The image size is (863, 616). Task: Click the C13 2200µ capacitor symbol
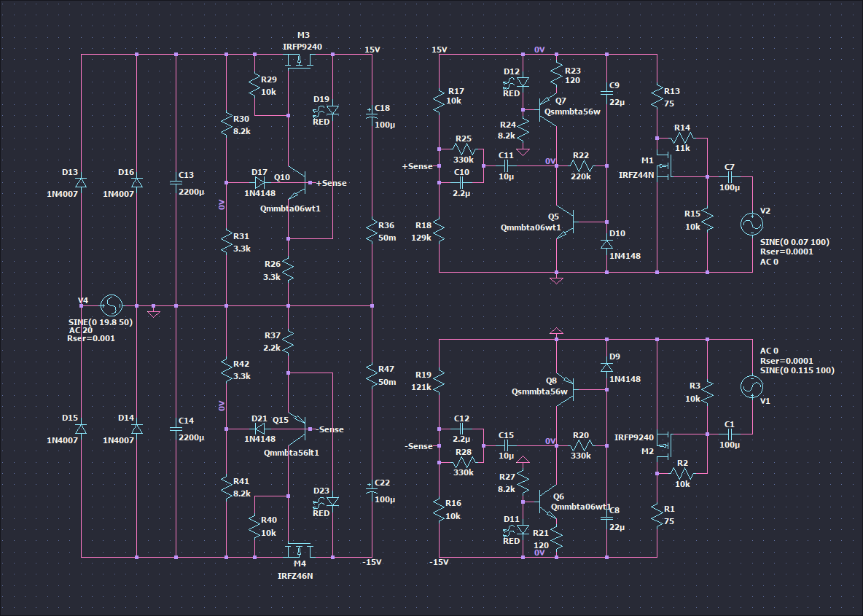(176, 182)
